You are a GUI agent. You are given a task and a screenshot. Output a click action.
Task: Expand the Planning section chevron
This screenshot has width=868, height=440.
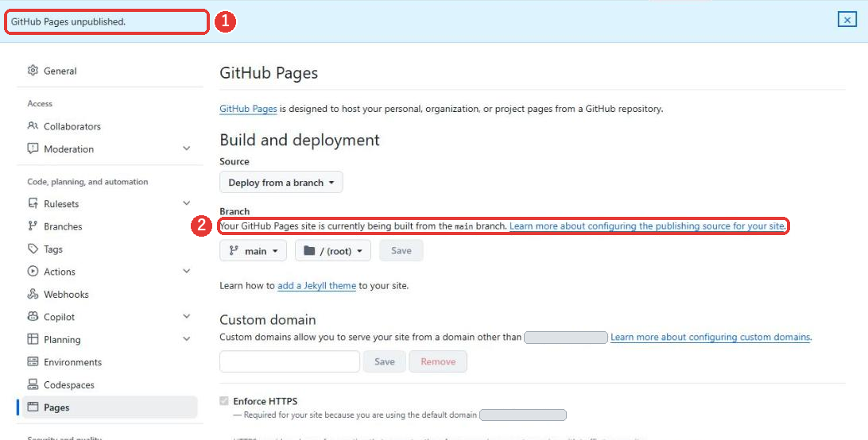187,338
